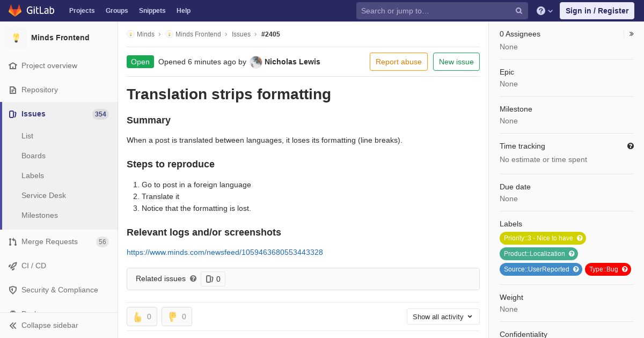Click the Type::Bug red label

coord(603,269)
